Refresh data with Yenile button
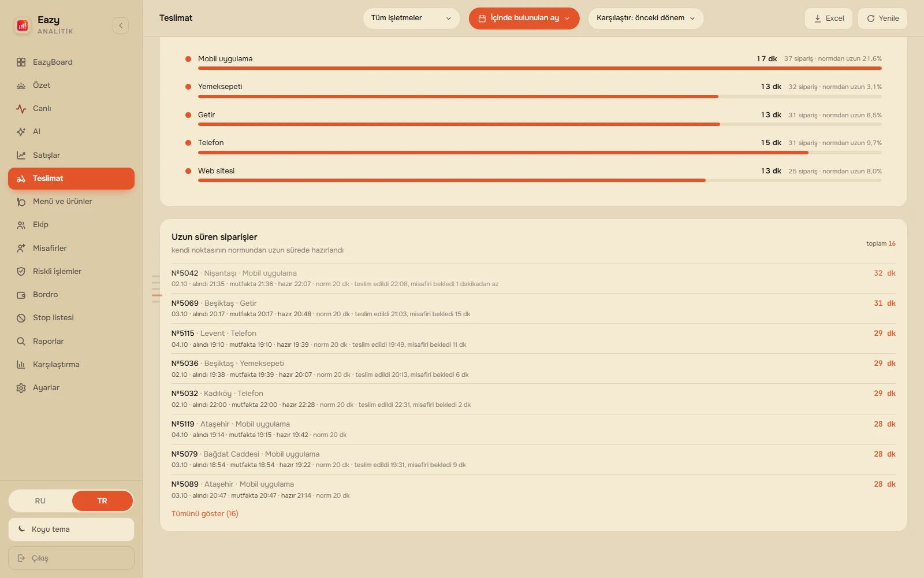Image resolution: width=924 pixels, height=578 pixels. [882, 18]
